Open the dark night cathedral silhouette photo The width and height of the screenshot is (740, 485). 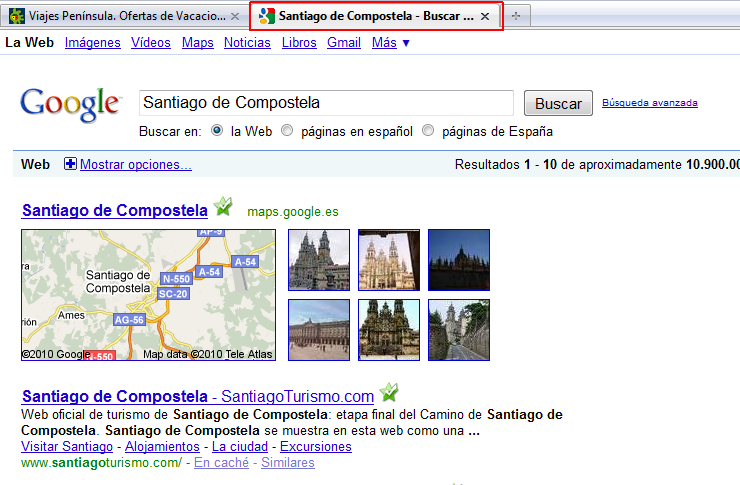[x=459, y=260]
